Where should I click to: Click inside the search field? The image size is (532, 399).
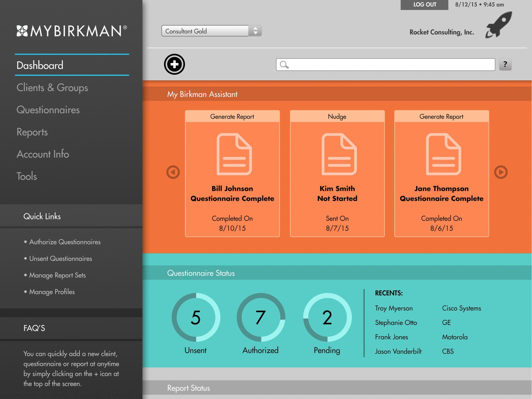pyautogui.click(x=391, y=65)
